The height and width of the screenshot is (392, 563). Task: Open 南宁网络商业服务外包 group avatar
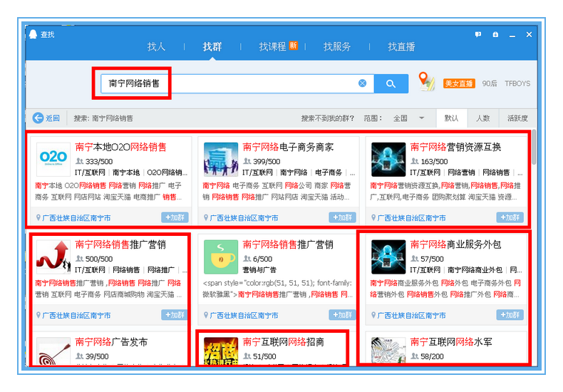pyautogui.click(x=388, y=257)
